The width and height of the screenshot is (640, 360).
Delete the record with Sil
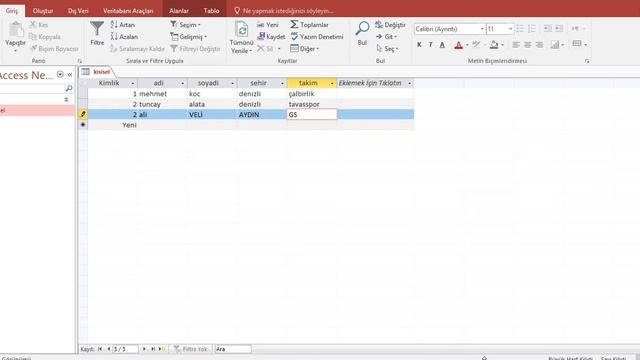265,49
